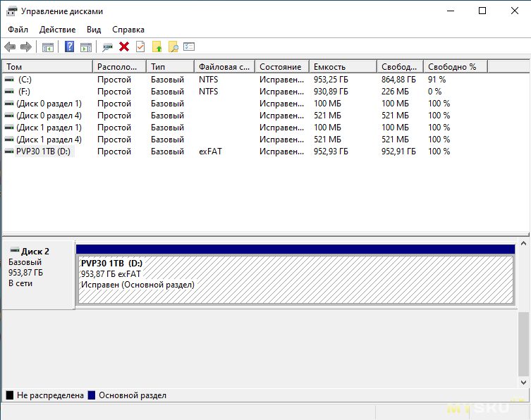Sort by the Емкость column header
The height and width of the screenshot is (420, 531).
pyautogui.click(x=342, y=67)
